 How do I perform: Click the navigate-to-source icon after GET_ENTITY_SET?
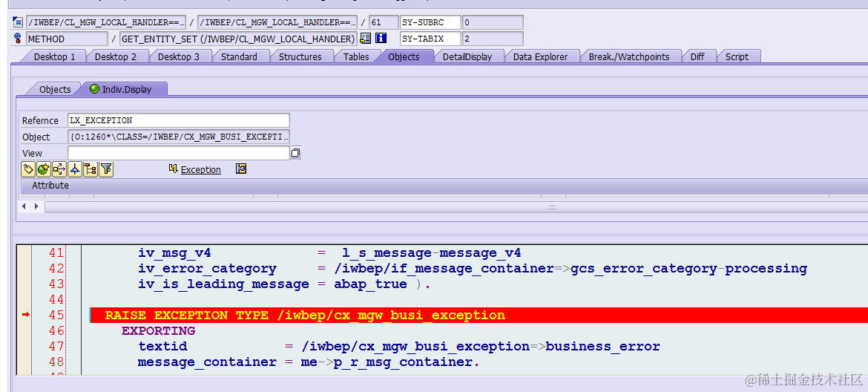click(365, 39)
